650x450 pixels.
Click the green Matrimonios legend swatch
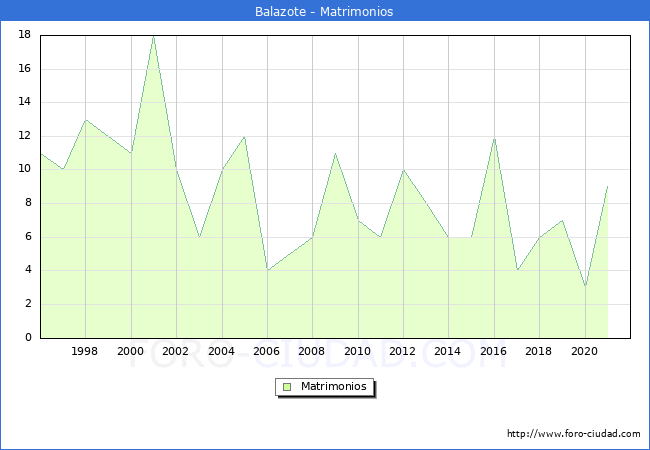click(287, 387)
